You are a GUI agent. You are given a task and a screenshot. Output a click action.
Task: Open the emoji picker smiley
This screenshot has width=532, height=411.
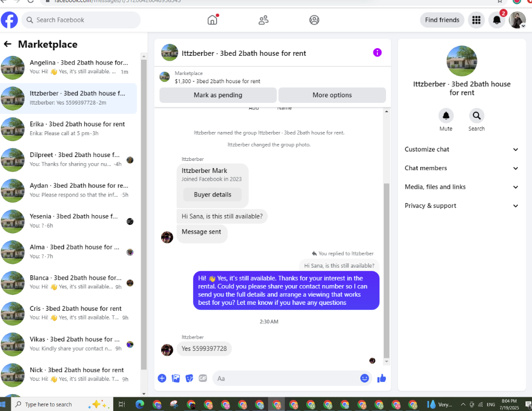364,378
